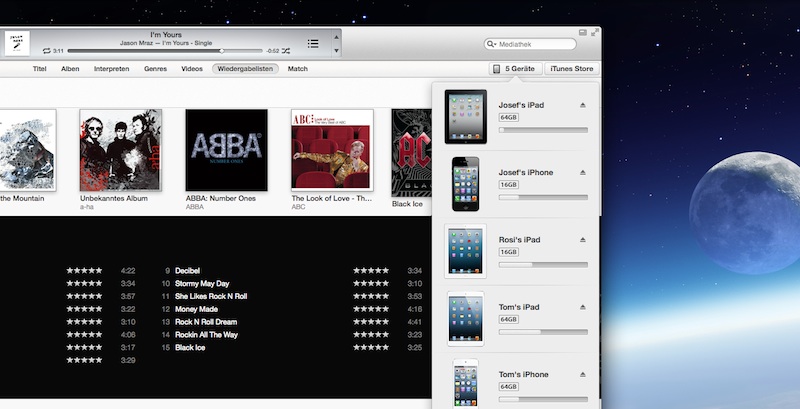This screenshot has height=409, width=800.
Task: Click the 5 Geräte button
Action: pos(515,69)
